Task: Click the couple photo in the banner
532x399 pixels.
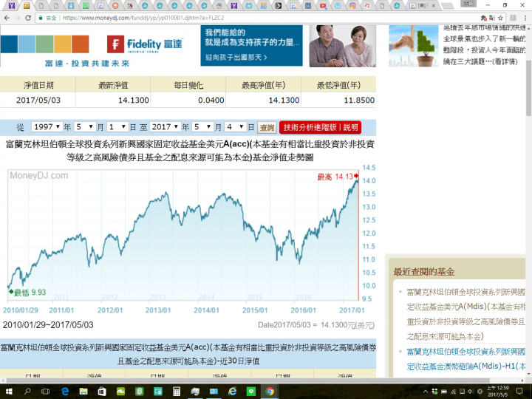Action: 342,46
